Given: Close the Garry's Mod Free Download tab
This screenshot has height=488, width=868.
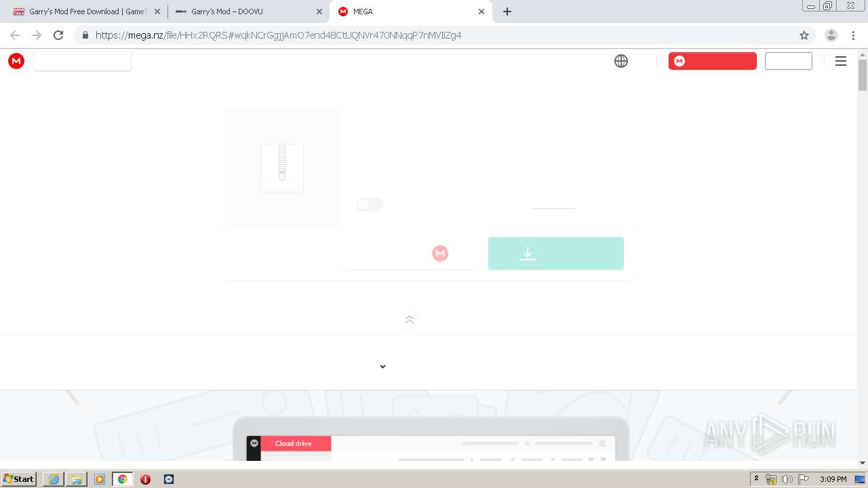Looking at the screenshot, I should tap(157, 12).
